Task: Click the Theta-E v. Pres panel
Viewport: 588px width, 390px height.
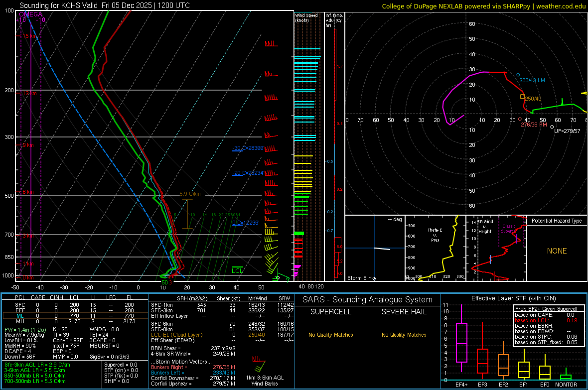Action: point(436,248)
